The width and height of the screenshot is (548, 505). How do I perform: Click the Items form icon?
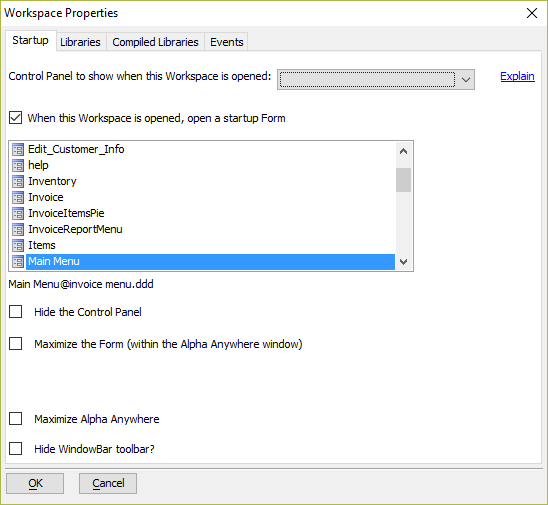[x=18, y=246]
